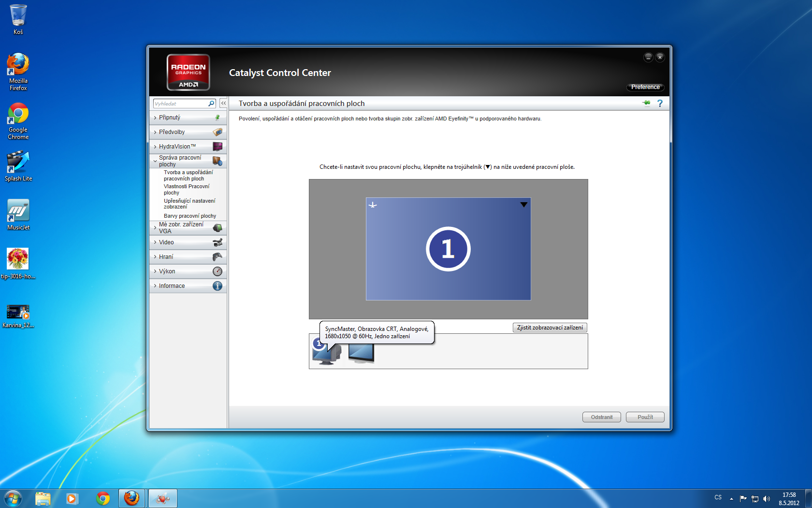
Task: Open help with the question mark icon
Action: [x=660, y=103]
